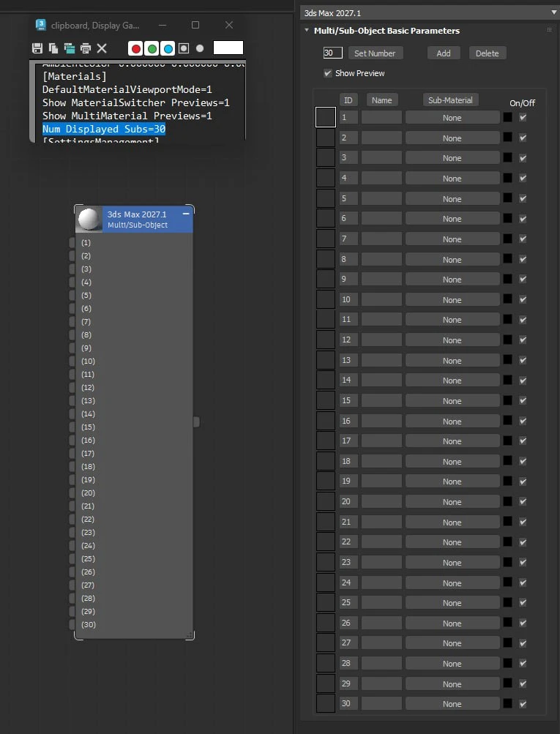Click the Name field for sub-material 25
The image size is (560, 734).
381,602
